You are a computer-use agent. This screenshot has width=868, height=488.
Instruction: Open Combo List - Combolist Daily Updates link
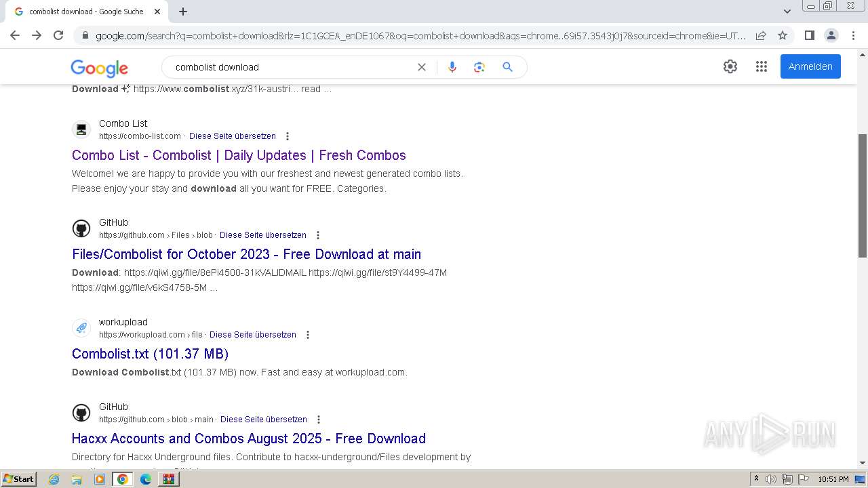[239, 155]
